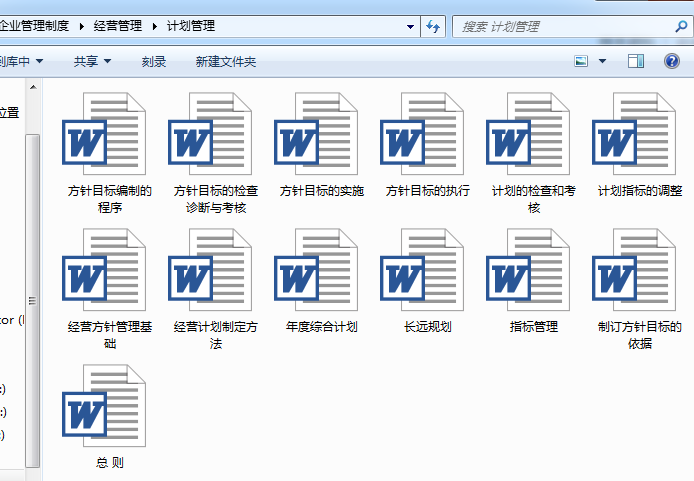694x481 pixels.
Task: Click the 总 则 Word document icon
Action: (x=104, y=406)
